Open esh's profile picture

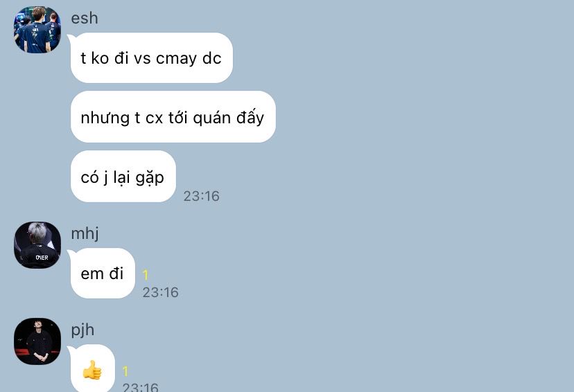tap(37, 30)
